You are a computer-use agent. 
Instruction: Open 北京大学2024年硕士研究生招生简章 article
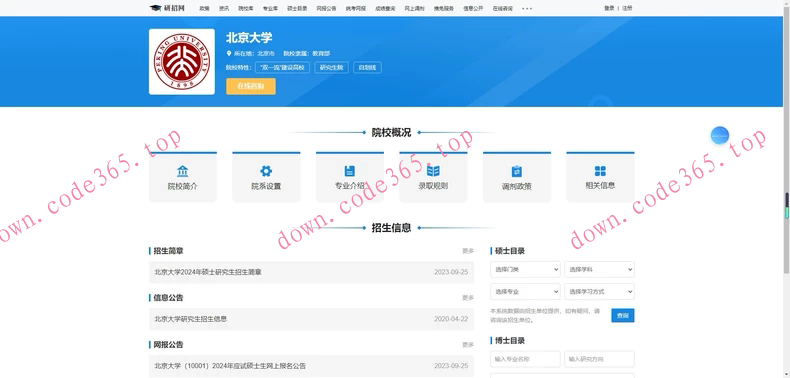pyautogui.click(x=208, y=272)
